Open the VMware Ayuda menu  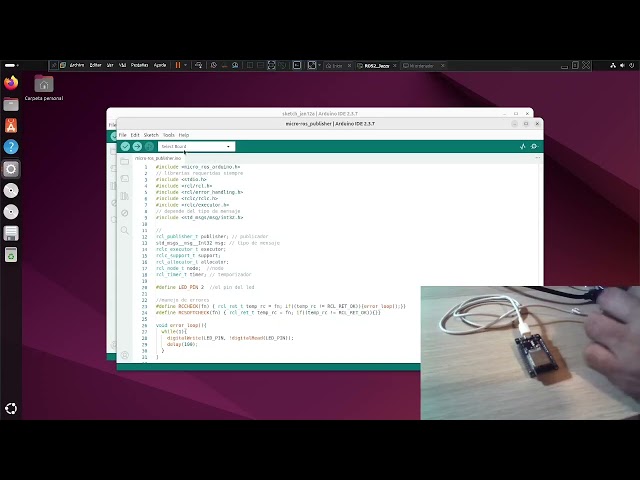(x=160, y=65)
